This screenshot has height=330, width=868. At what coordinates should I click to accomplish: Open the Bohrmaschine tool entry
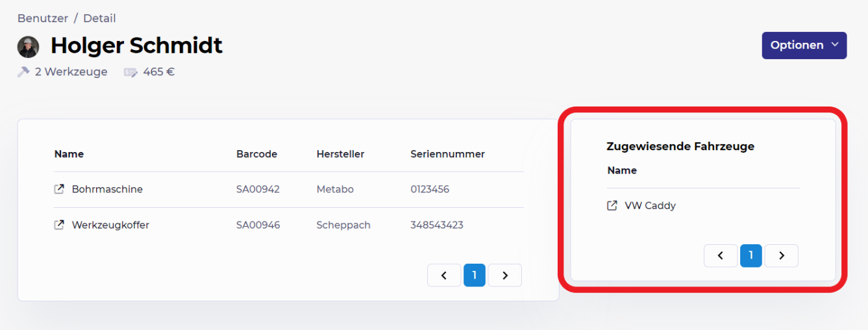pyautogui.click(x=107, y=189)
